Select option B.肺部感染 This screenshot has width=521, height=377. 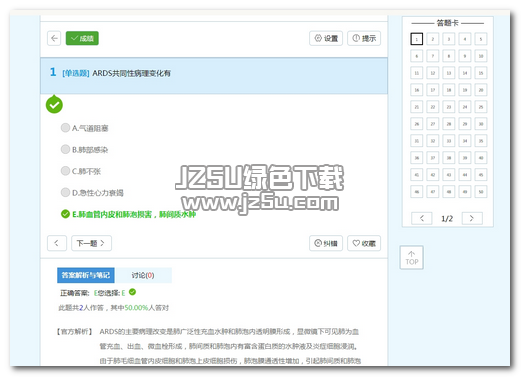(x=85, y=149)
